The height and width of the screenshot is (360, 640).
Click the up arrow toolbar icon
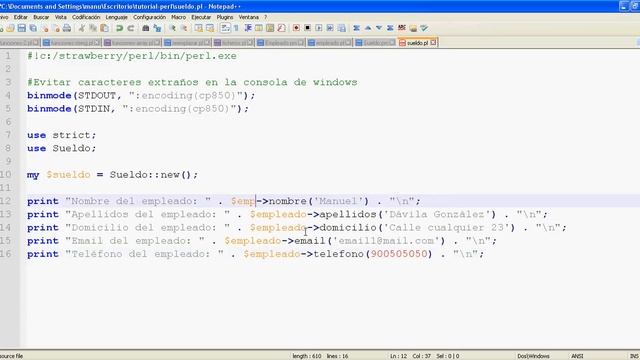[368, 28]
